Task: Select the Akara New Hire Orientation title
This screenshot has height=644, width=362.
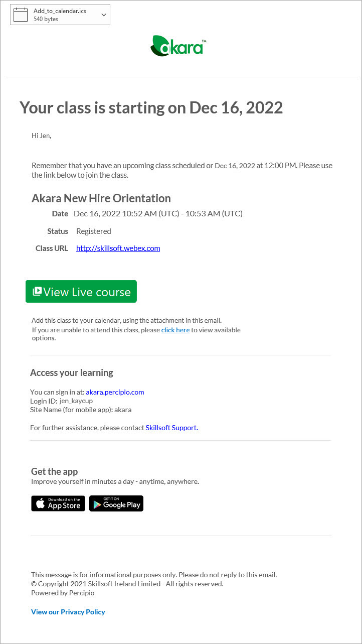Action: pos(101,198)
